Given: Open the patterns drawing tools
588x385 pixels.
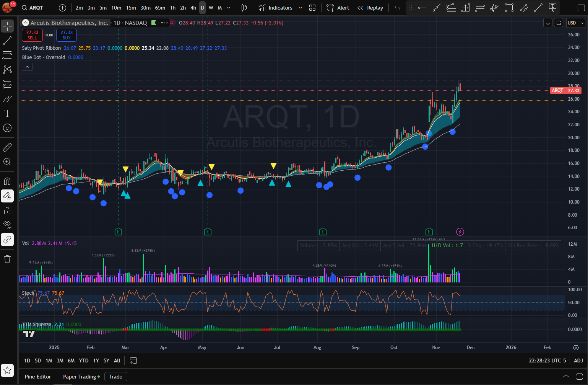Looking at the screenshot, I should click(7, 70).
